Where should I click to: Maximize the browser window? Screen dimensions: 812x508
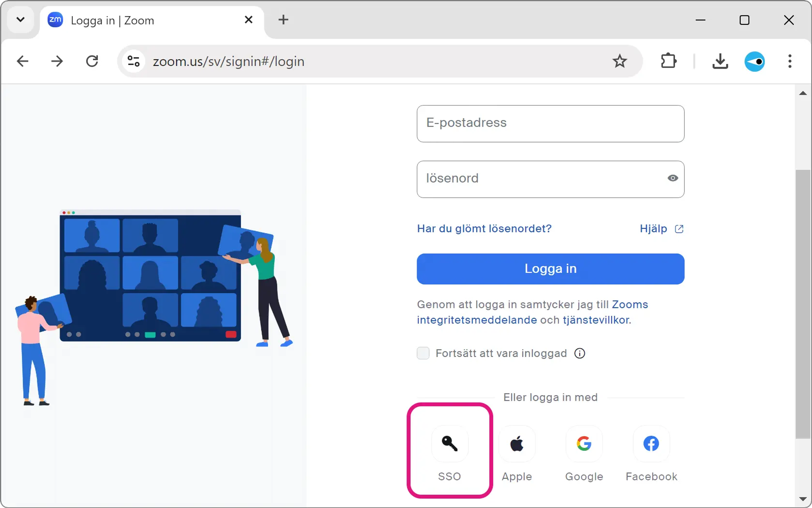744,20
